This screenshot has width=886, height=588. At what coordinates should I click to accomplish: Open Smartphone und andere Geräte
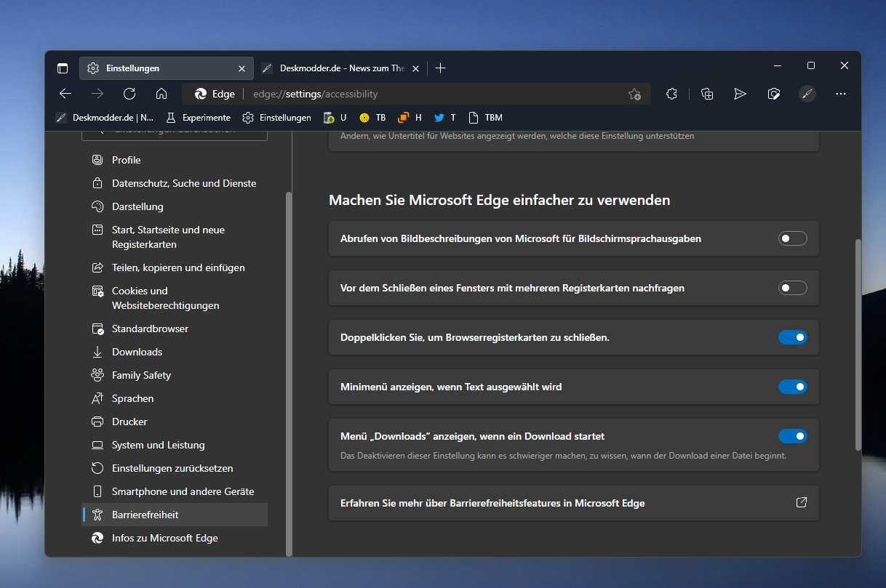(x=175, y=491)
